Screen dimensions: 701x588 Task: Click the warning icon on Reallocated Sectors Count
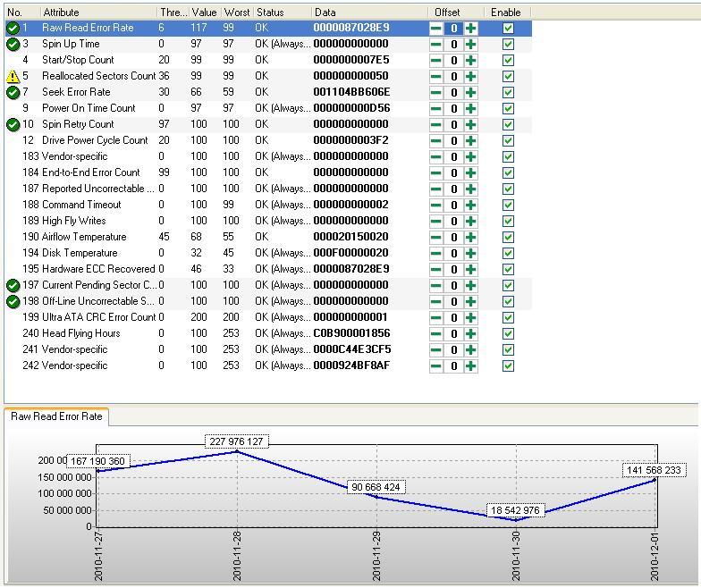(13, 77)
